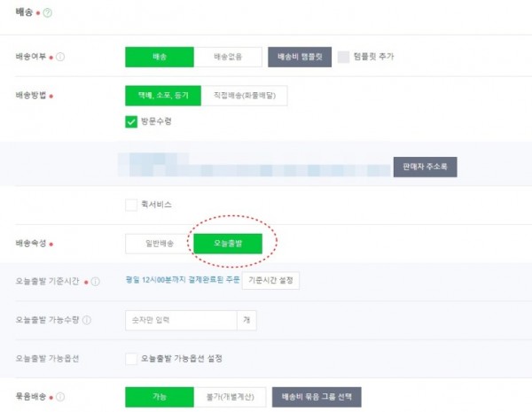This screenshot has width=532, height=412.
Task: Click the info icon beside 묶음배송
Action: tap(60, 397)
